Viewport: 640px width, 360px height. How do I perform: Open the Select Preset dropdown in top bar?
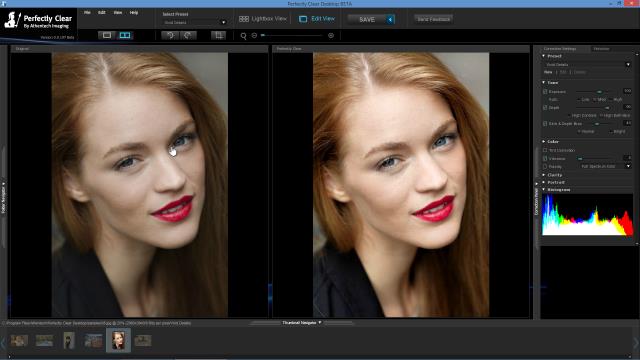pos(194,22)
